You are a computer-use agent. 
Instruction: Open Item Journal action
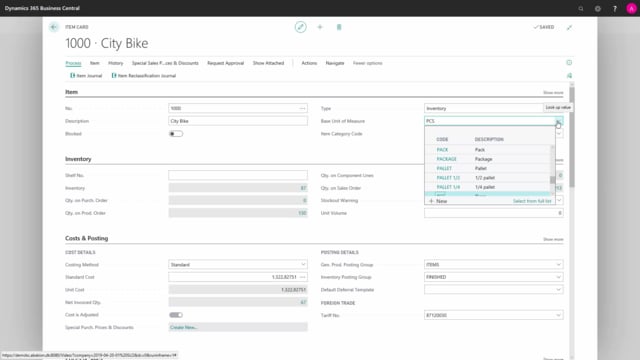[86, 76]
